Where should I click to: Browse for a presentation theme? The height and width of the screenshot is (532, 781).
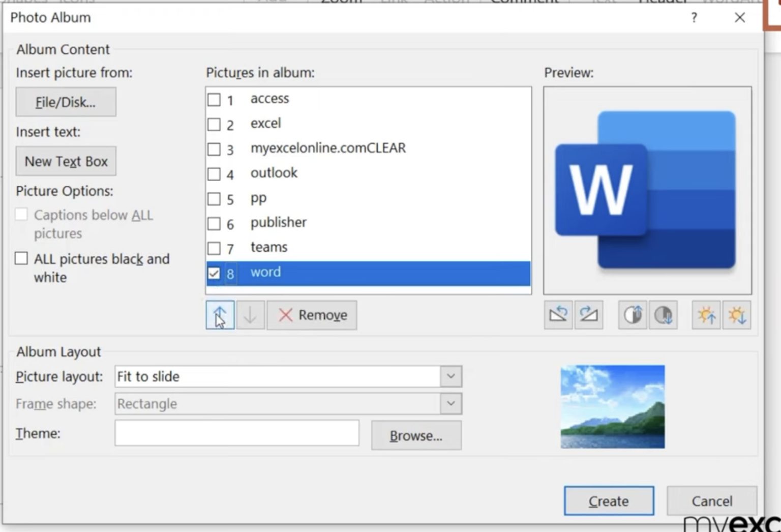pos(416,435)
